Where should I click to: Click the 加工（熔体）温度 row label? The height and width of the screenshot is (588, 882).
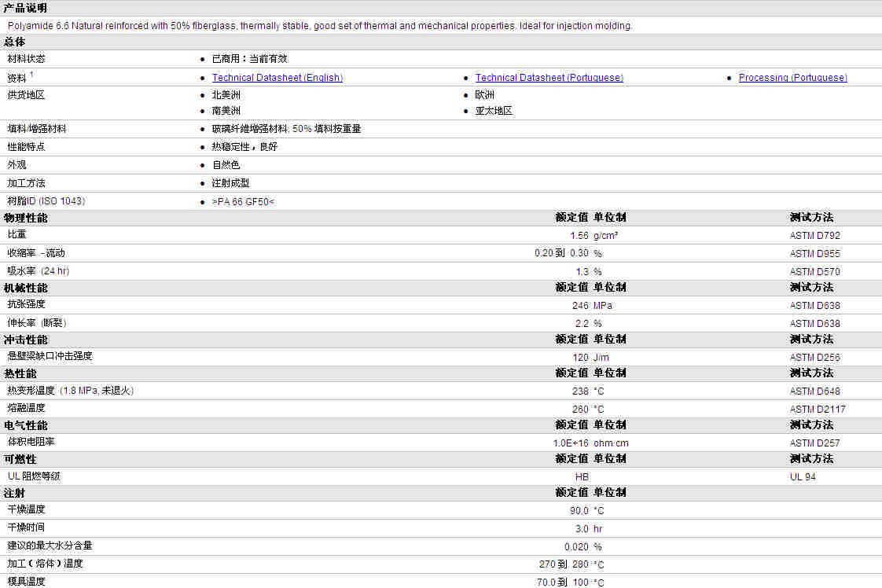(45, 564)
